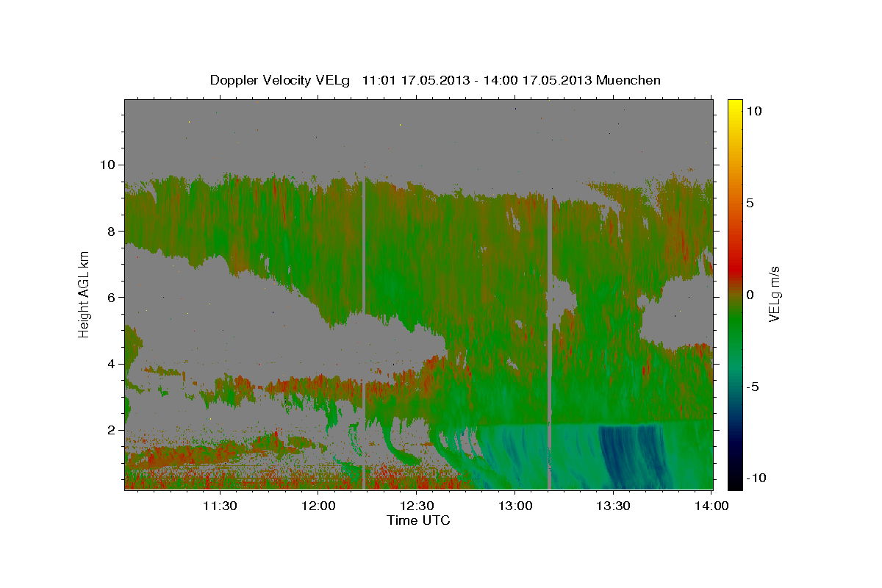The image size is (882, 588).
Task: Click the '12:30' time tick label
Action: (417, 506)
